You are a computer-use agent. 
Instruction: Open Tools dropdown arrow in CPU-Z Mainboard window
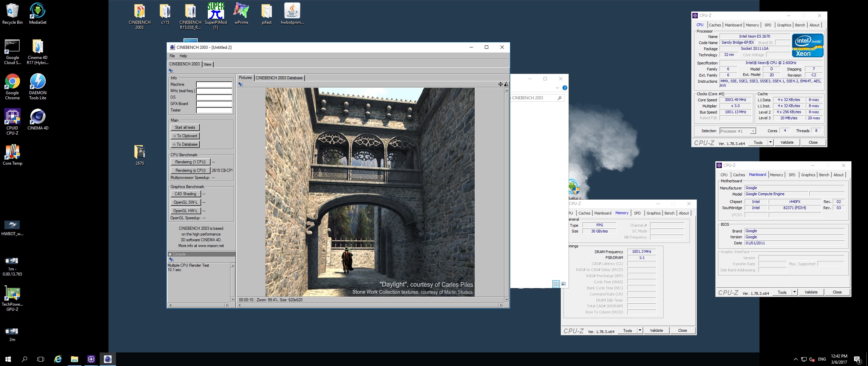pos(794,292)
